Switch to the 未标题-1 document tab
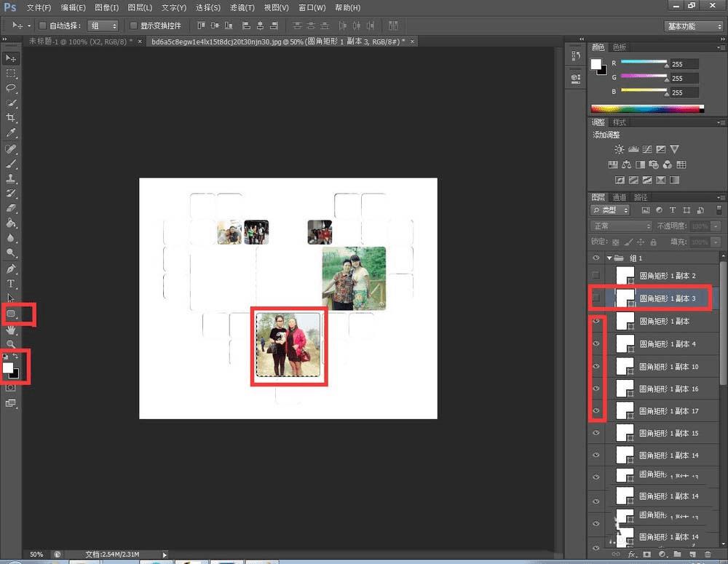This screenshot has height=564, width=728. point(76,41)
